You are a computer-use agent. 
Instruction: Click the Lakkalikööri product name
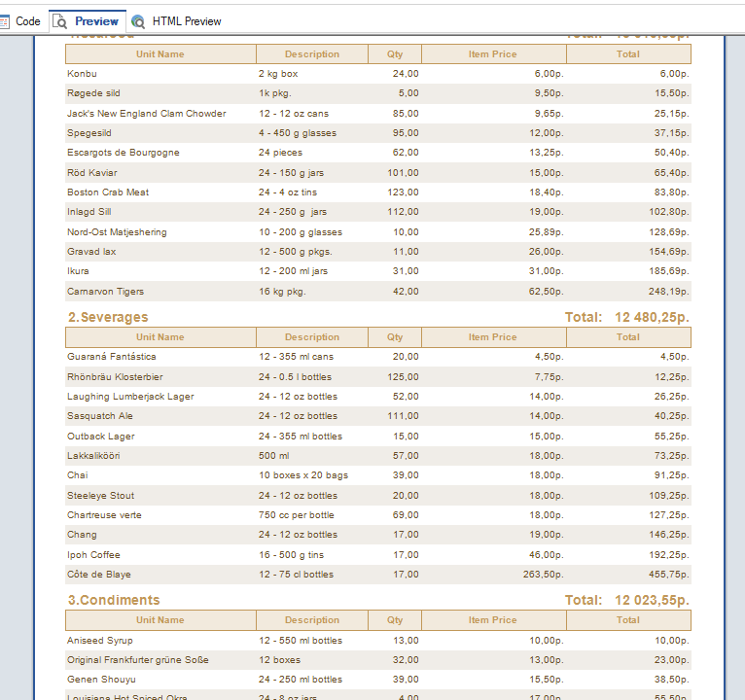93,456
